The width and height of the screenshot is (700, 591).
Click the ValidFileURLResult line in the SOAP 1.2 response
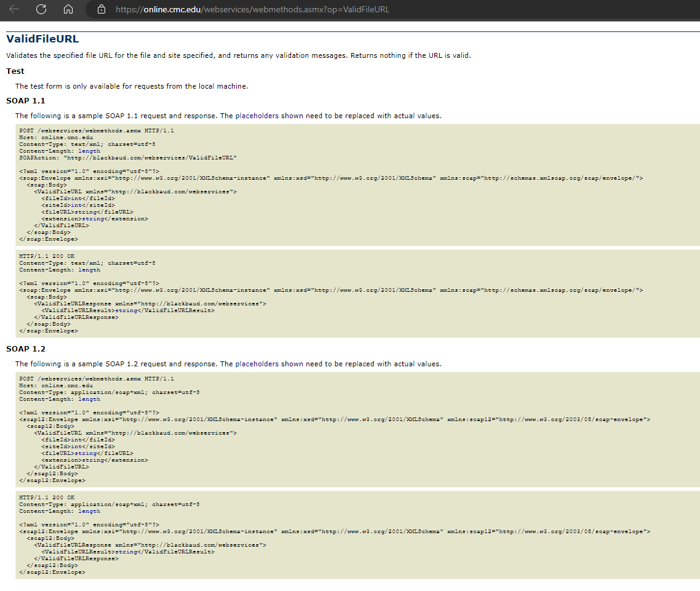coord(128,552)
